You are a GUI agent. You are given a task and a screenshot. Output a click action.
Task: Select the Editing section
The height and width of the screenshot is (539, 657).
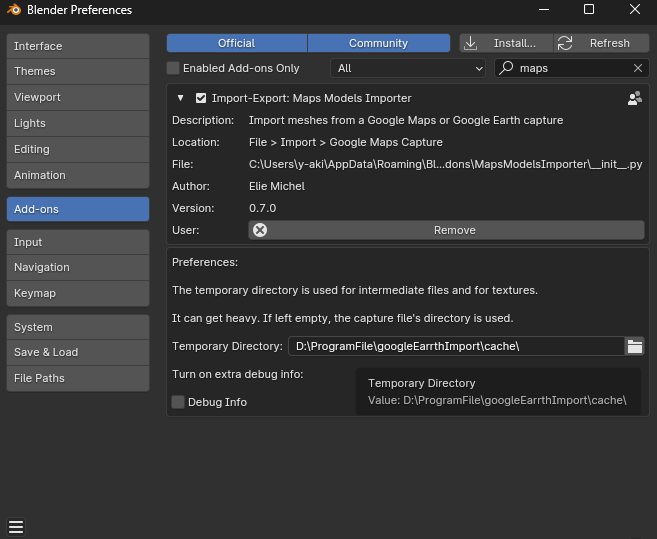pos(78,149)
